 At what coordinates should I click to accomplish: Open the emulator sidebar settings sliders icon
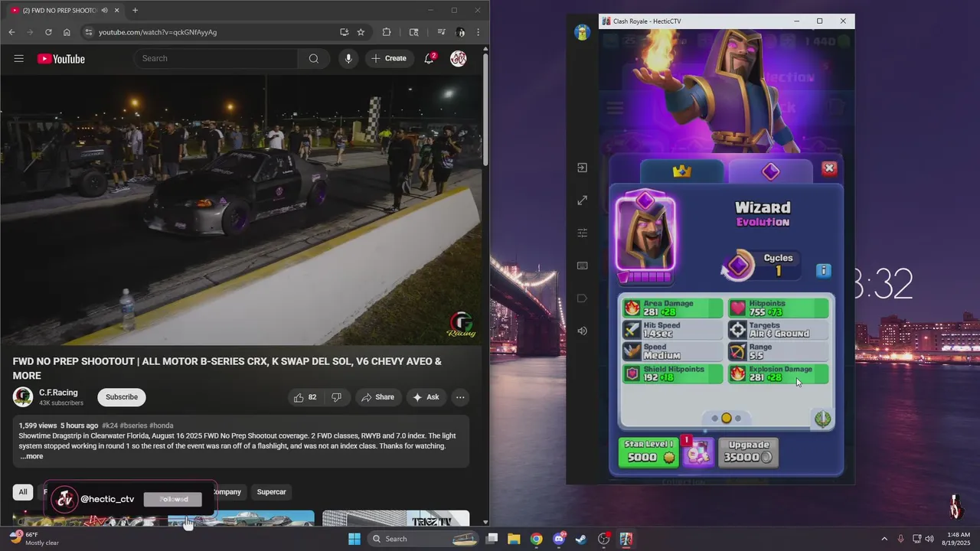pyautogui.click(x=583, y=233)
